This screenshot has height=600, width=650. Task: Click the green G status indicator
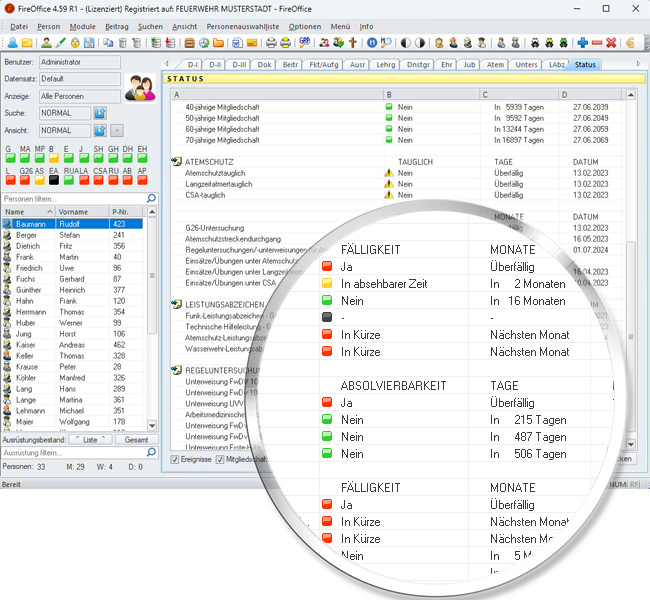coord(9,160)
